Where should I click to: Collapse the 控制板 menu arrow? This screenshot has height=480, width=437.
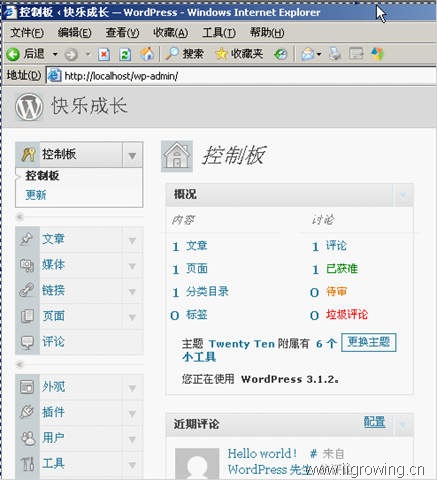point(132,155)
